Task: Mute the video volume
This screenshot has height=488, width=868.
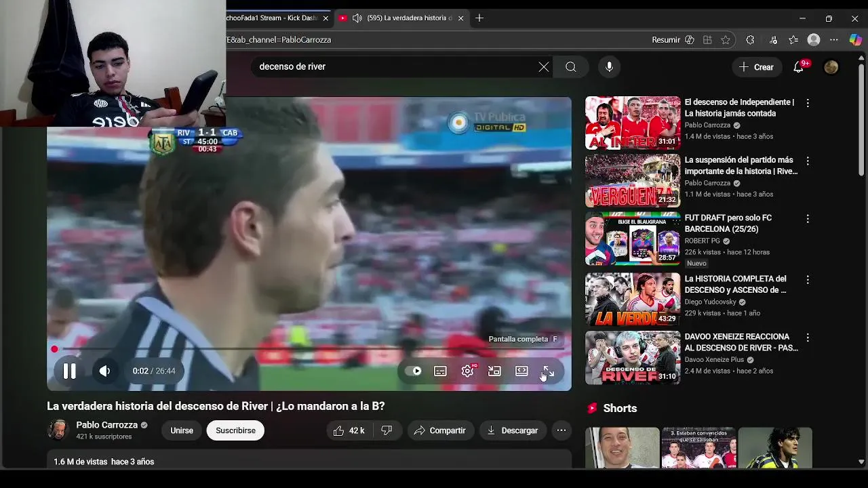Action: (104, 371)
